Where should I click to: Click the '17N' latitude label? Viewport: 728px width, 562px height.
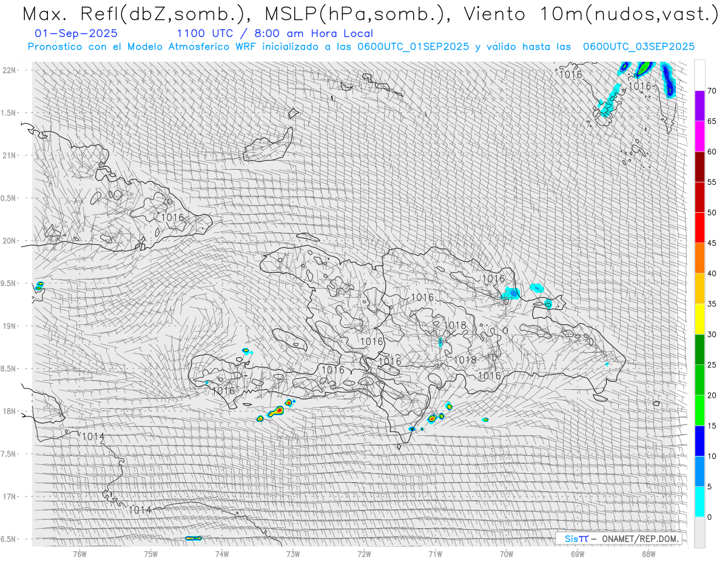10,497
